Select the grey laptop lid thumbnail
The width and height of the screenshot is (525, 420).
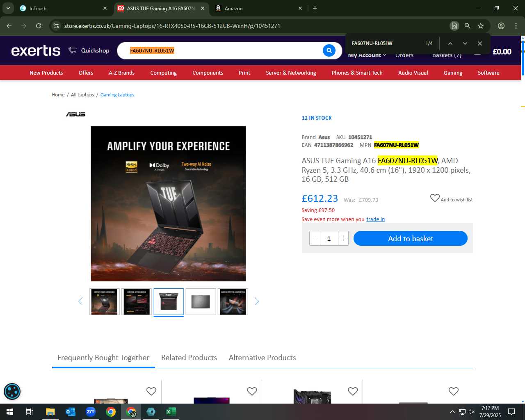tap(201, 301)
